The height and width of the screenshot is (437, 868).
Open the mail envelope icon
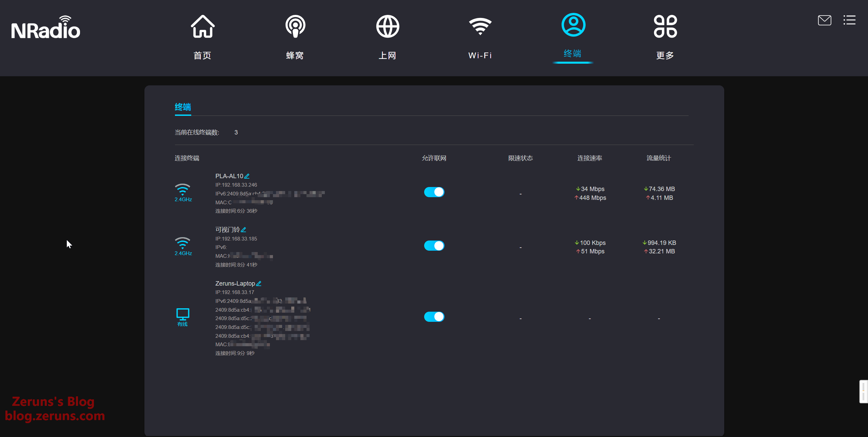(824, 20)
